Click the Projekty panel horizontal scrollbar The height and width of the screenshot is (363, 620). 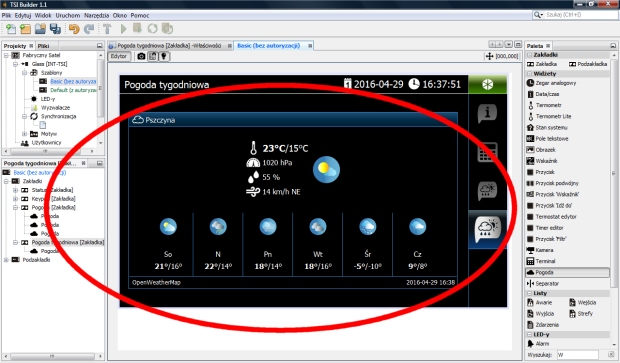pos(49,151)
